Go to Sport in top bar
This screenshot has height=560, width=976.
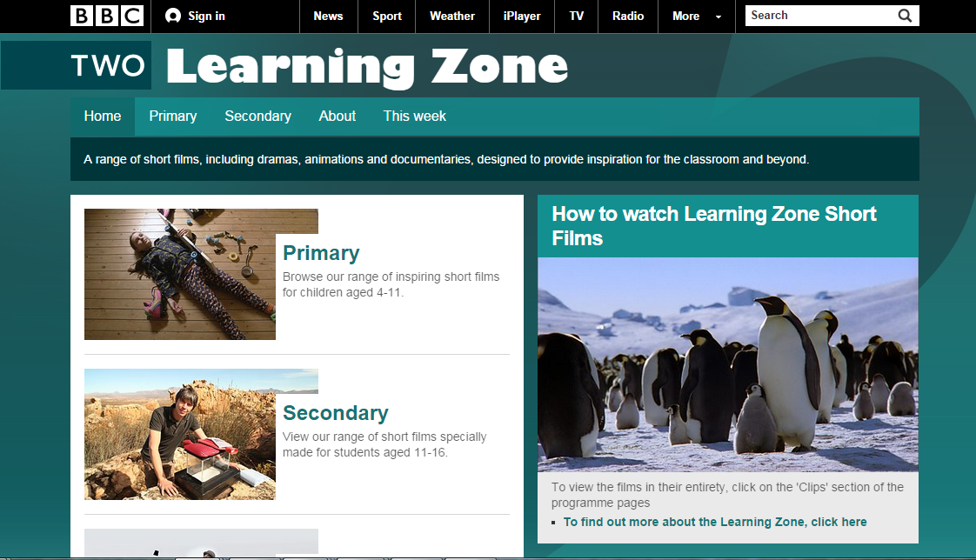click(386, 17)
